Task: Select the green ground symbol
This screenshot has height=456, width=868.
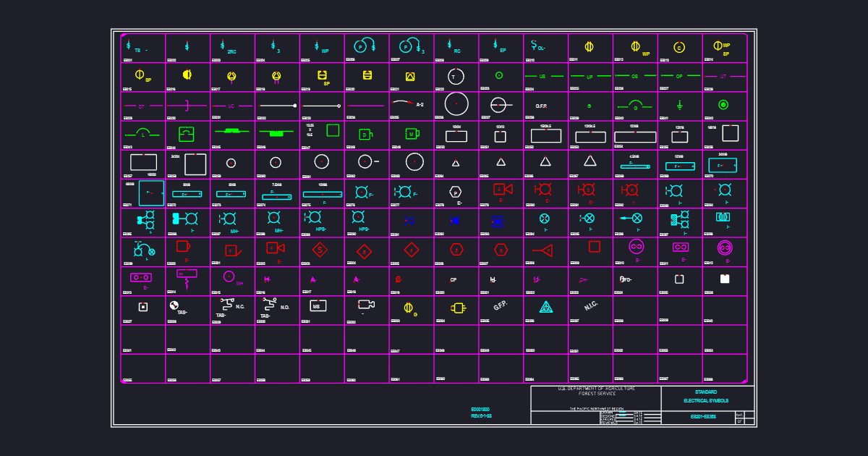Action: [679, 105]
